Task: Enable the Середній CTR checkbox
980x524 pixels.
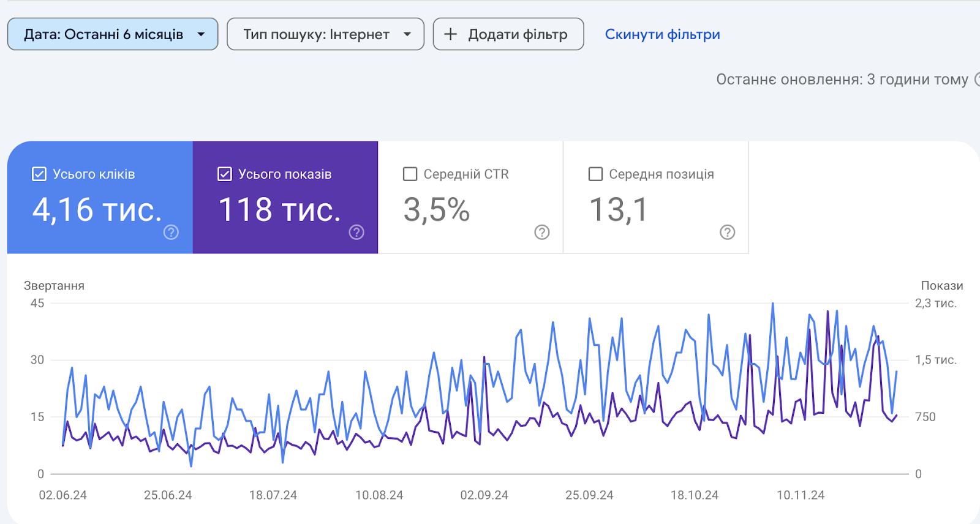Action: coord(410,174)
